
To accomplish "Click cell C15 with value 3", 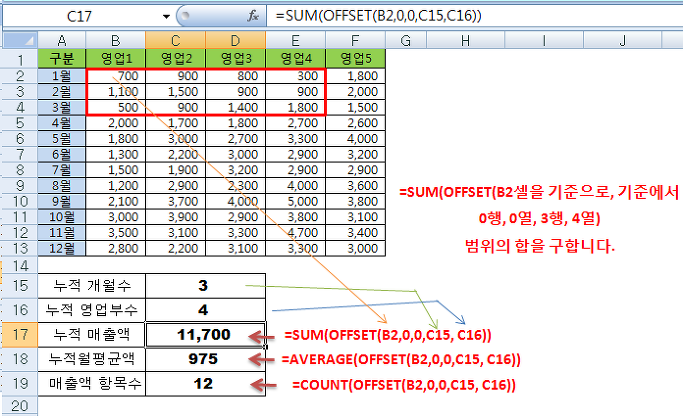I will 206,286.
